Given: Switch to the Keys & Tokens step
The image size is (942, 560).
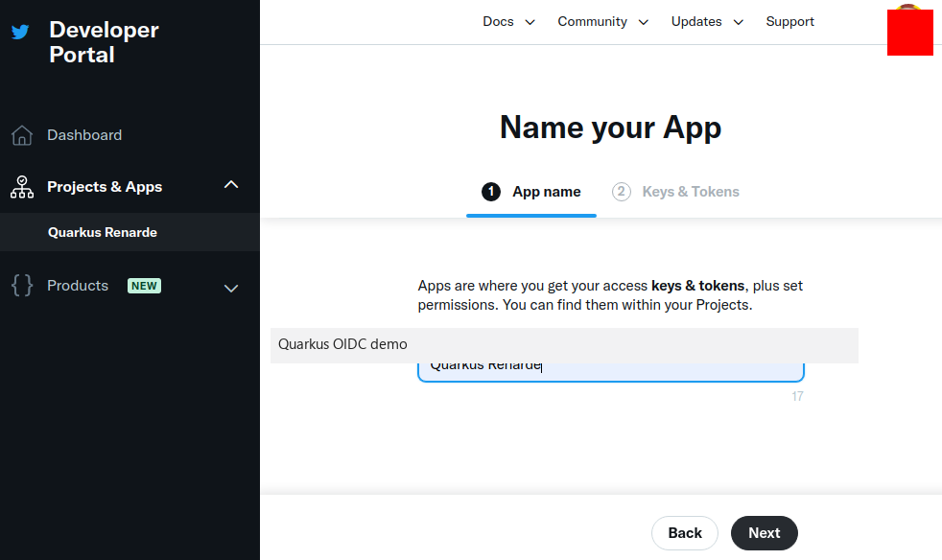Looking at the screenshot, I should coord(675,192).
